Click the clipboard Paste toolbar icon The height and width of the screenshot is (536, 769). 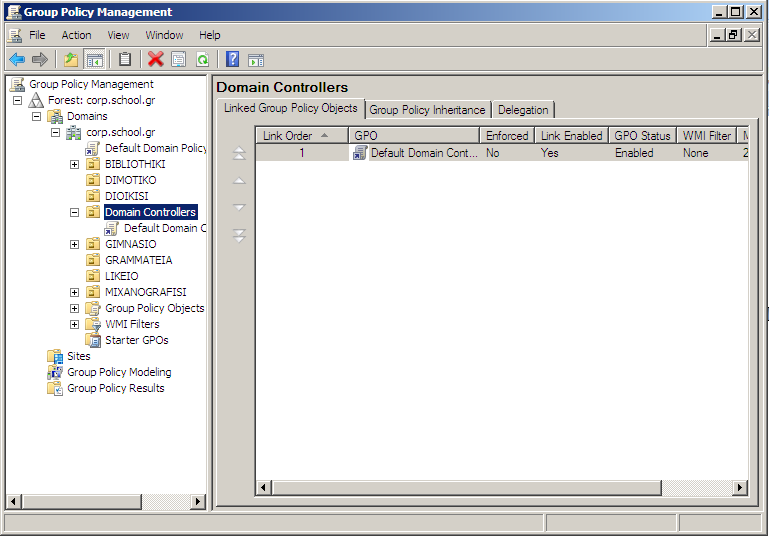(x=125, y=60)
